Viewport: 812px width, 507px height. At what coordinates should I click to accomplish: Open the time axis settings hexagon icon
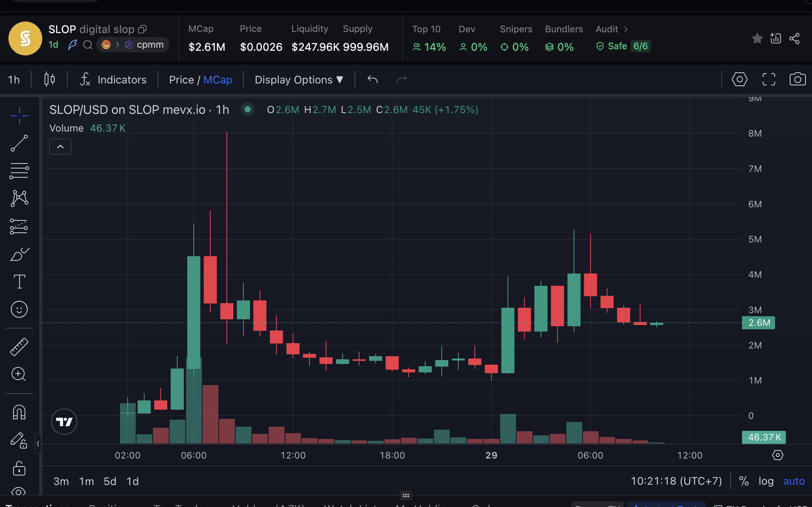(x=777, y=455)
